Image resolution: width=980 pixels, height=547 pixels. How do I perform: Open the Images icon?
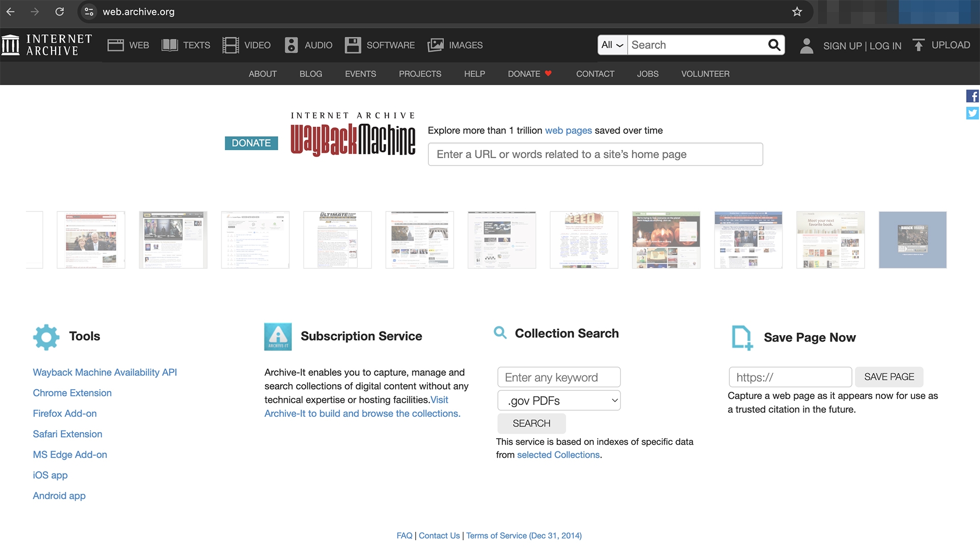(x=435, y=45)
